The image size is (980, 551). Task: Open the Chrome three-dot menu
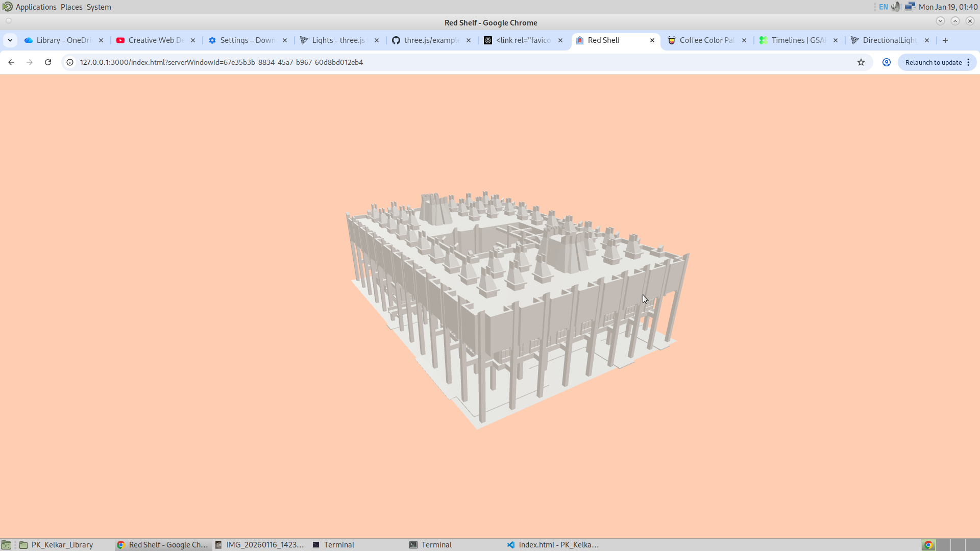(x=968, y=62)
